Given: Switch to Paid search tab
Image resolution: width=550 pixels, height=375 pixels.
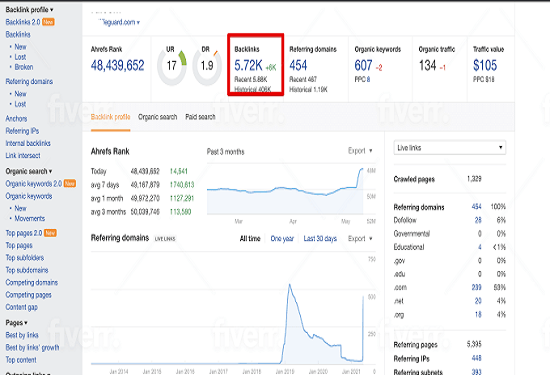Looking at the screenshot, I should pos(200,117).
